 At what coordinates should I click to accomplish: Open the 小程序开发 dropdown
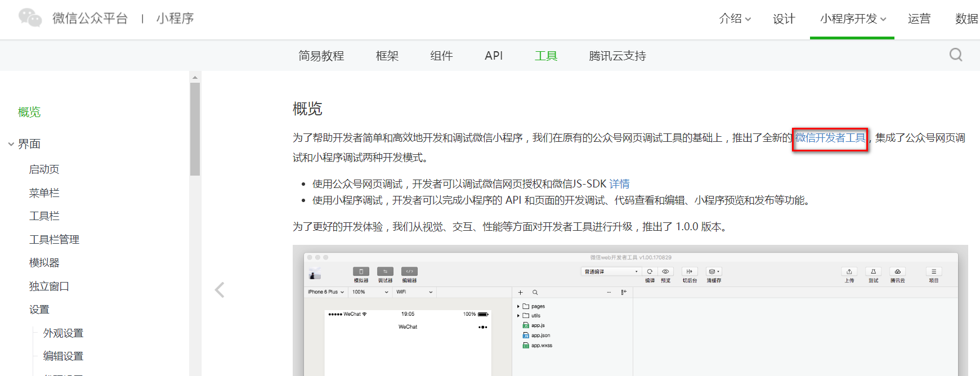[x=853, y=19]
